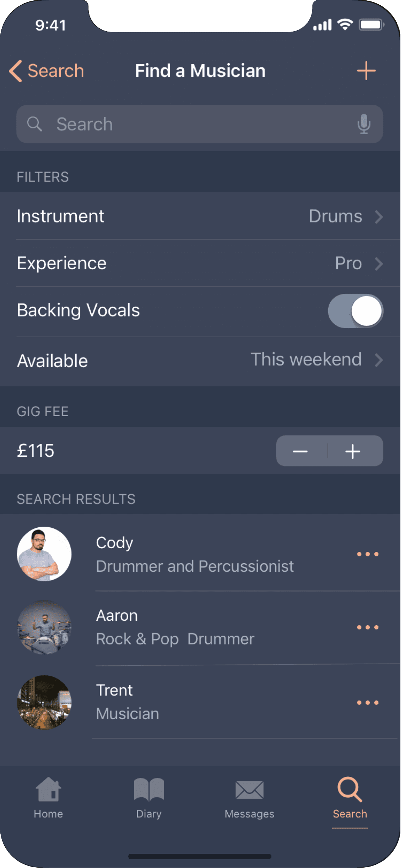Tap the microphone icon in the search bar
Viewport: 401px width, 868px height.
(364, 124)
